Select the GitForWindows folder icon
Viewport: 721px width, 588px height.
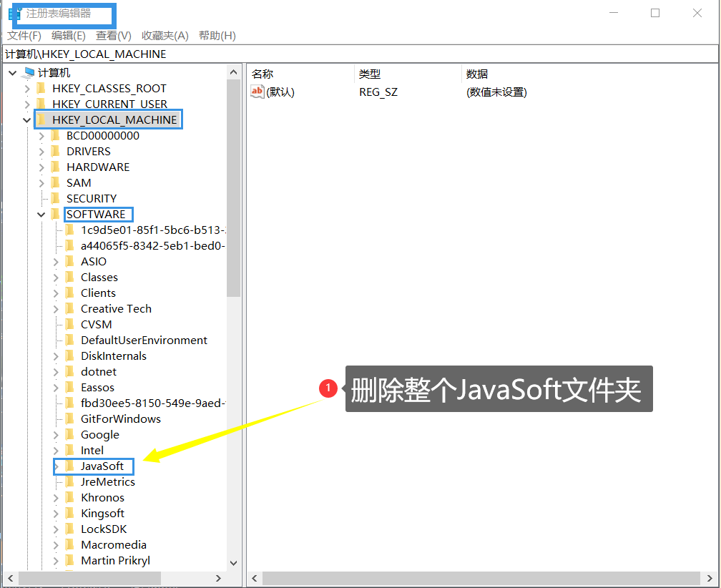(x=69, y=418)
